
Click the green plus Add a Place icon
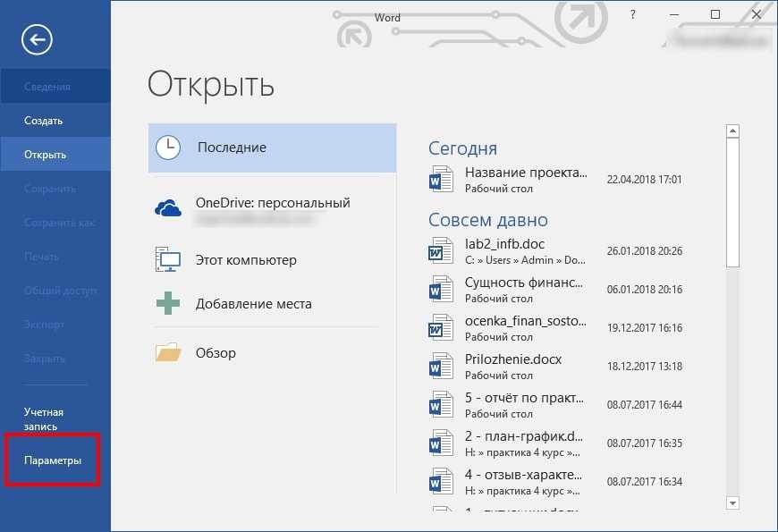click(168, 303)
